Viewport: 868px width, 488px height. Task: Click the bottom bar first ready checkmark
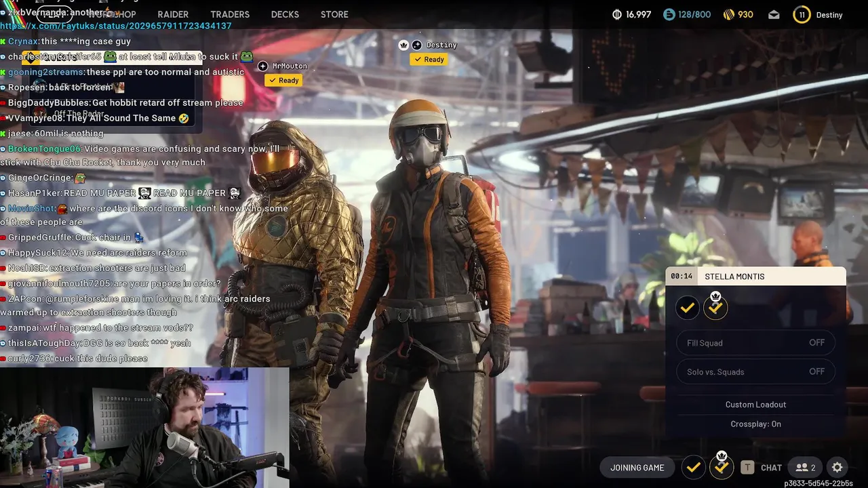(693, 467)
